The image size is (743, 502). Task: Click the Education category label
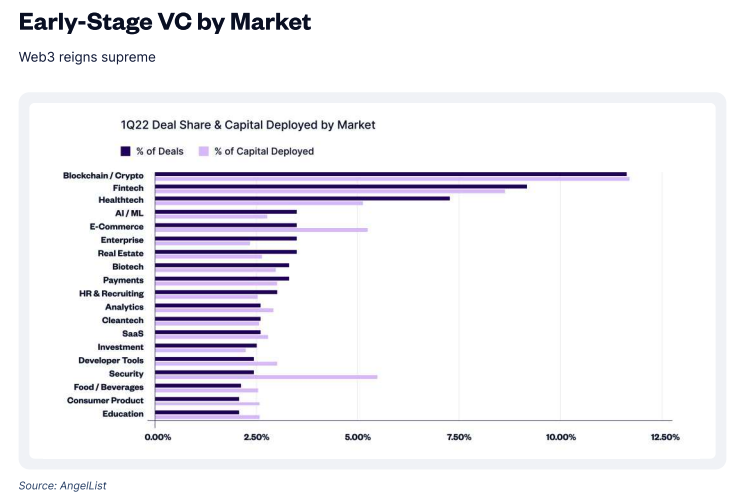123,414
